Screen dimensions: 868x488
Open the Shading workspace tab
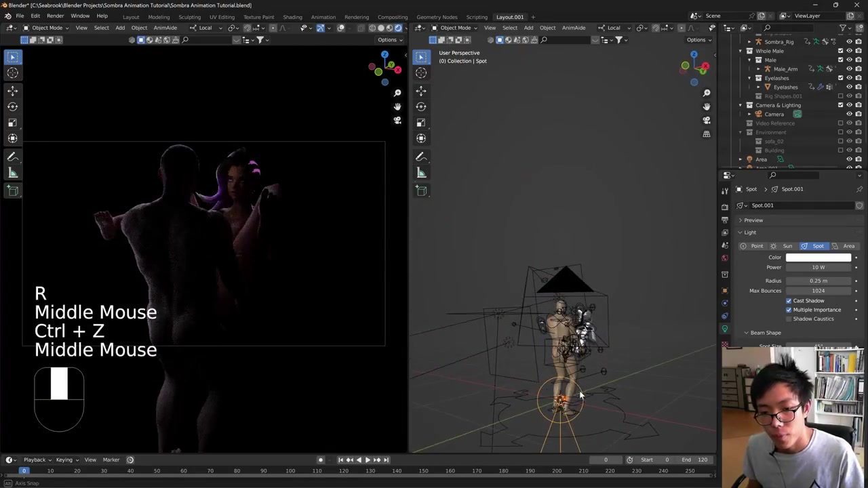point(292,17)
